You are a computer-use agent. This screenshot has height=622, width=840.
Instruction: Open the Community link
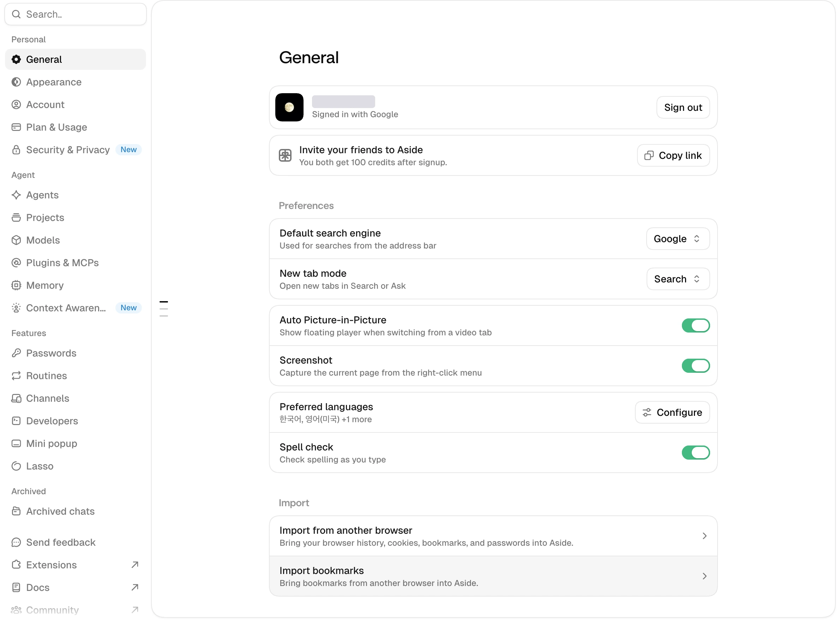click(75, 610)
